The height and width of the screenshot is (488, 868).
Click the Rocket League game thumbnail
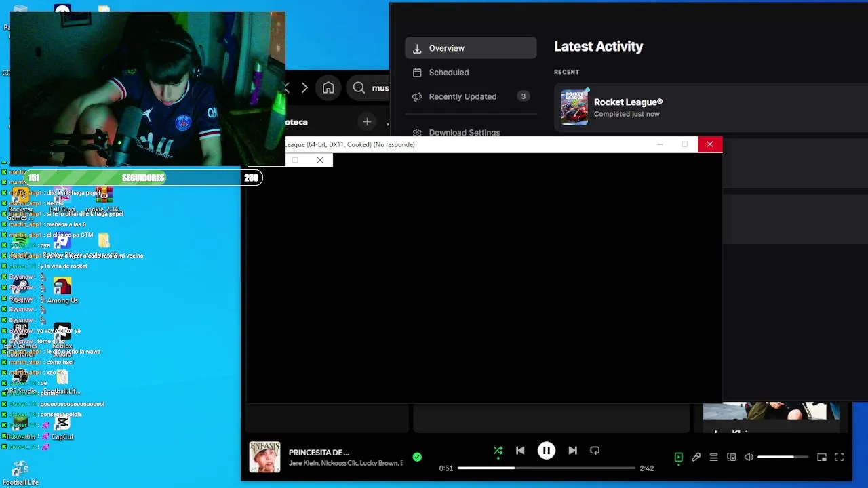pyautogui.click(x=574, y=108)
